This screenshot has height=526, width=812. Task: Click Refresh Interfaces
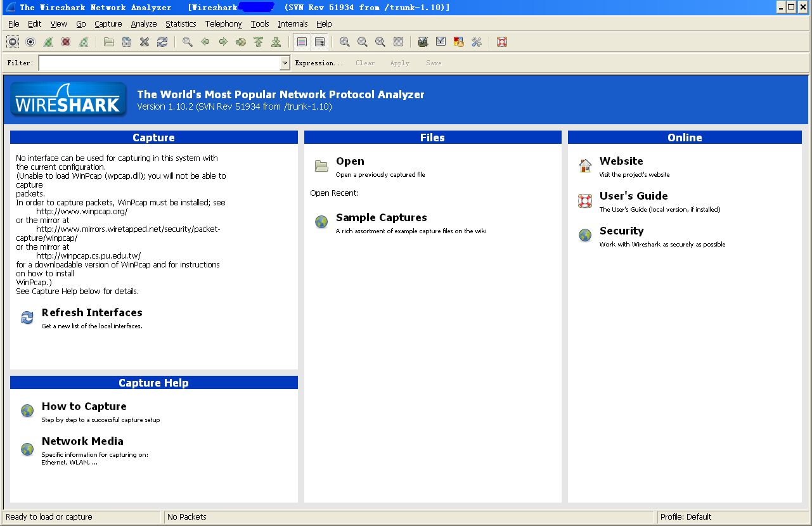click(91, 313)
